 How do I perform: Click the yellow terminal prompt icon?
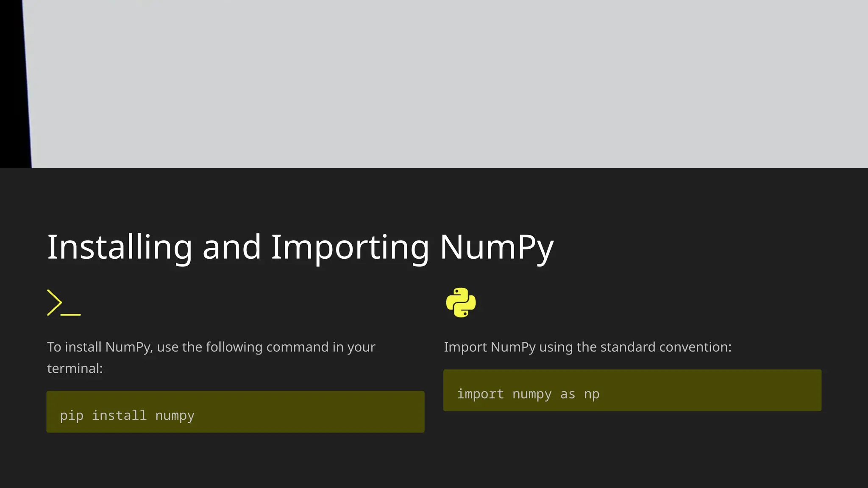[x=64, y=302]
